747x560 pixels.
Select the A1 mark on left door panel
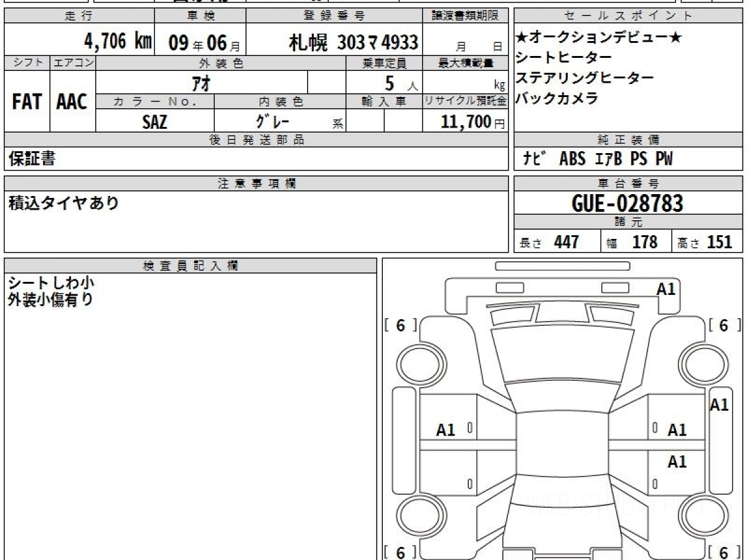(x=446, y=430)
